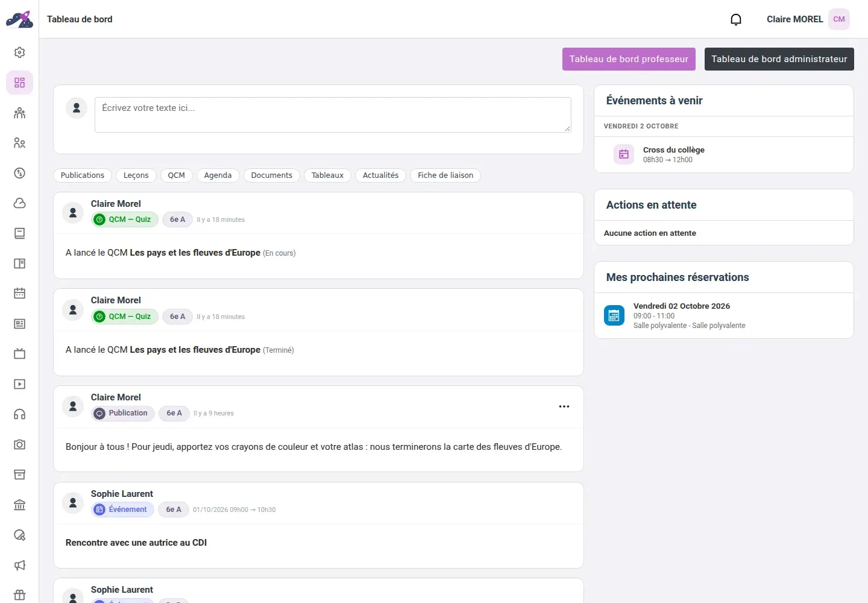The width and height of the screenshot is (868, 603).
Task: Open the headphones icon in sidebar
Action: click(19, 414)
